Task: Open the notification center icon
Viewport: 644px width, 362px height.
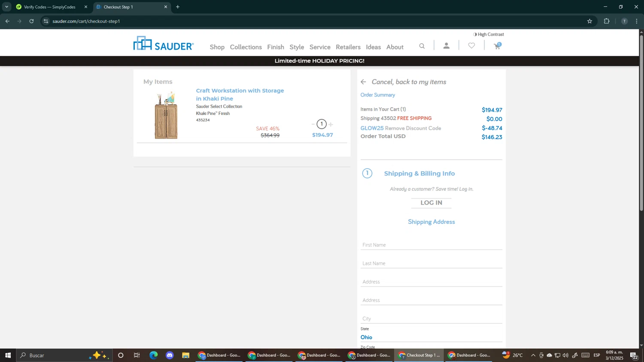Action: [x=634, y=355]
